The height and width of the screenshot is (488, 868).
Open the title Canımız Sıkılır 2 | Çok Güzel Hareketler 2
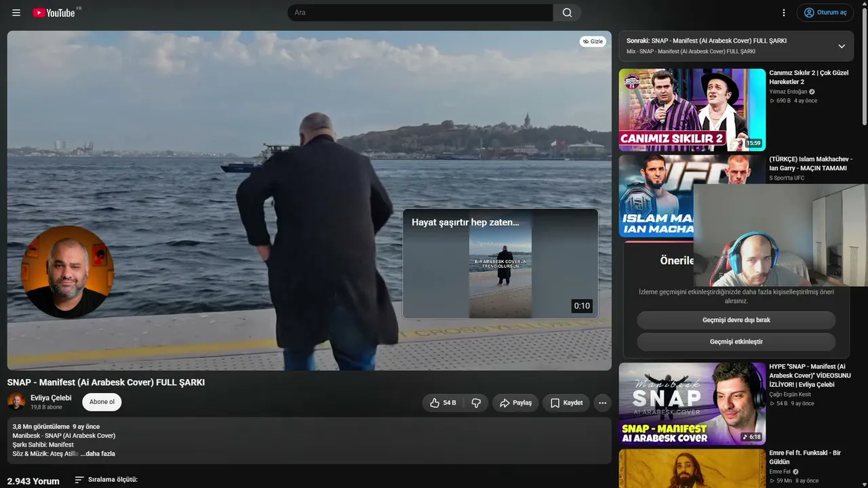[809, 77]
